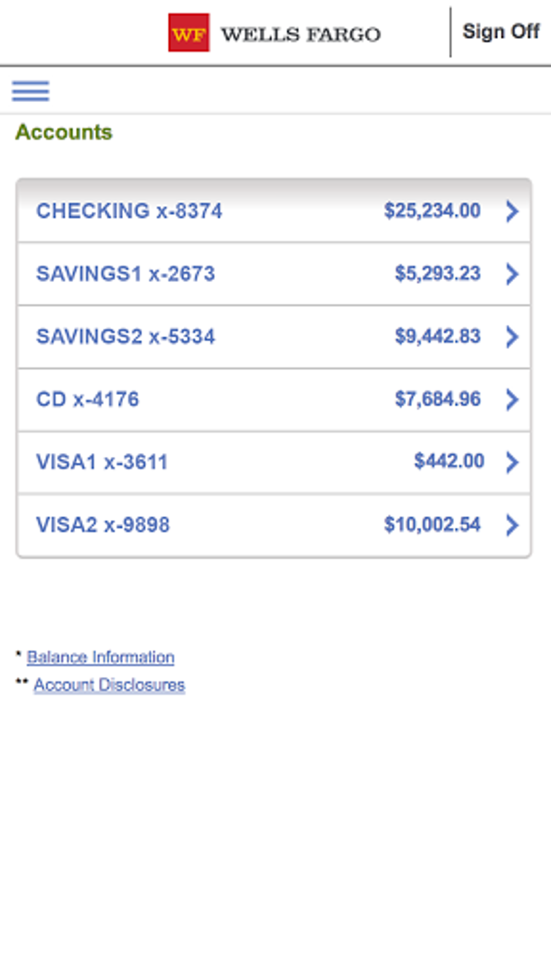Click the $25,234.00 checking balance
Viewport: 551px width, 980px height.
point(432,211)
